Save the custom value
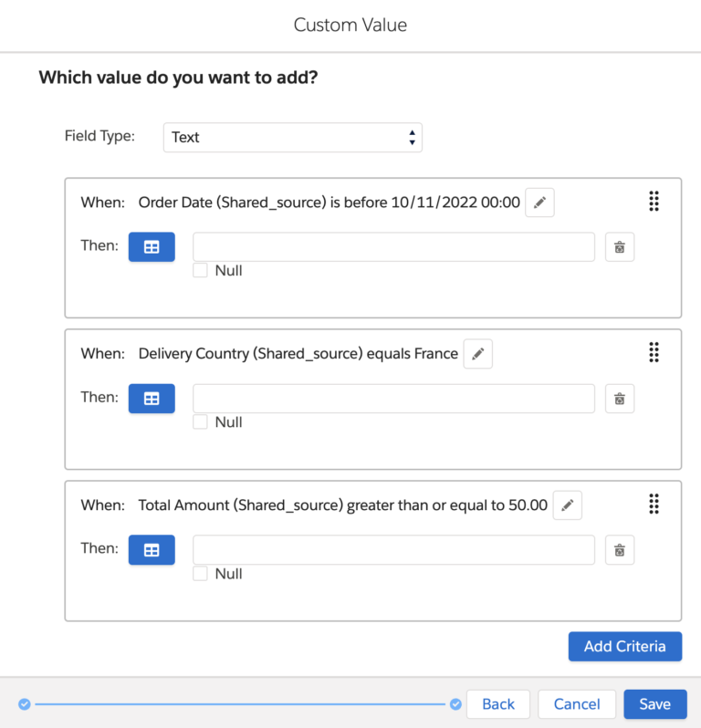Viewport: 701px width, 728px height. click(x=654, y=704)
